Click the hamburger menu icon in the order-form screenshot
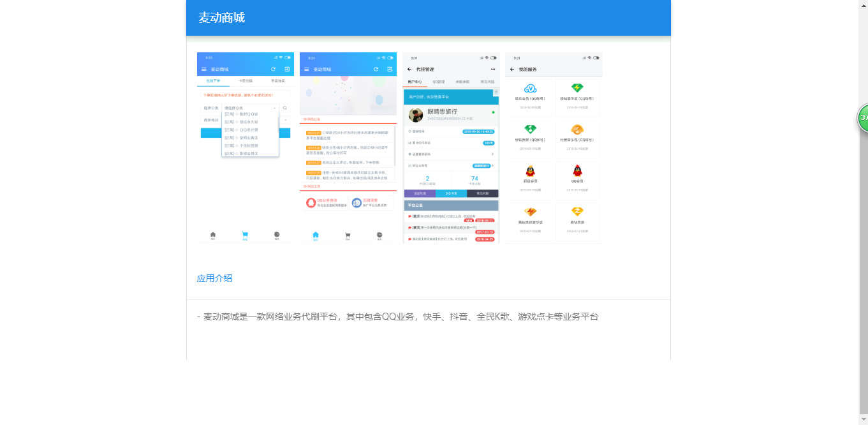The width and height of the screenshot is (868, 425). pyautogui.click(x=204, y=69)
